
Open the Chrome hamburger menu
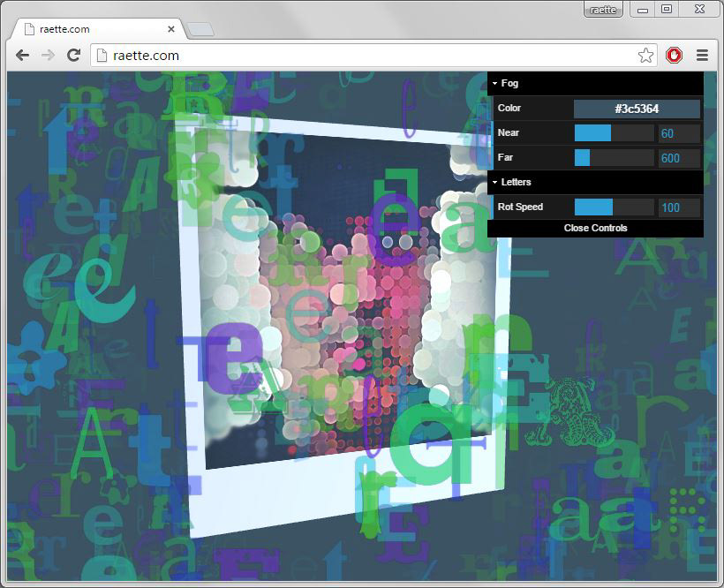[x=702, y=55]
